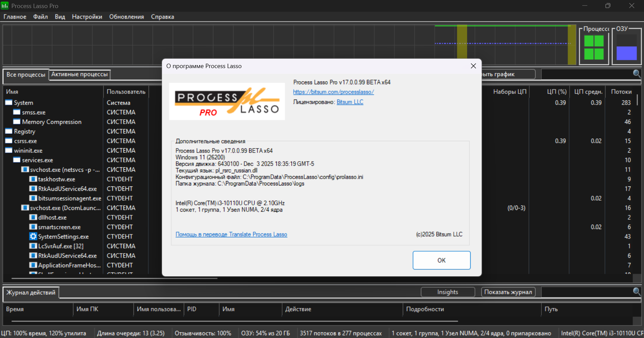Viewport: 644px width, 338px height.
Task: Open the Bitsum LLC license link
Action: [350, 102]
